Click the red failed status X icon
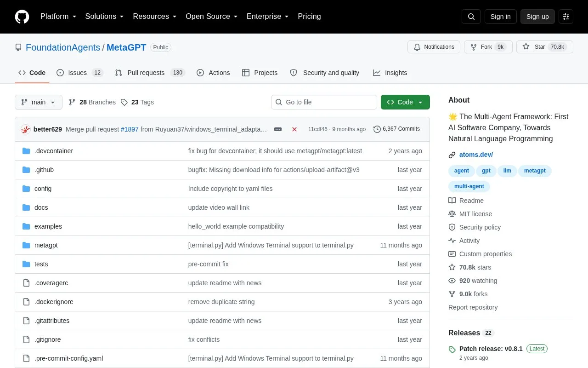The image size is (588, 368). pos(294,129)
